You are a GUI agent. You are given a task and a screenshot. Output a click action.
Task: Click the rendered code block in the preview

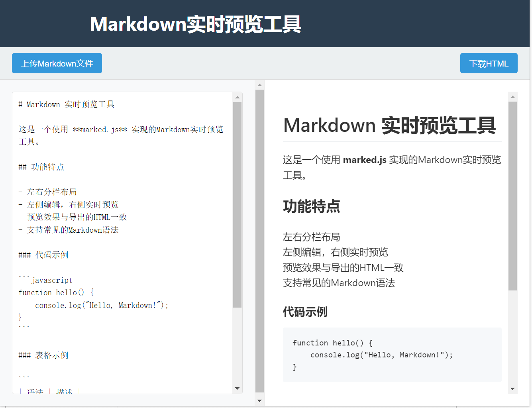tap(392, 355)
